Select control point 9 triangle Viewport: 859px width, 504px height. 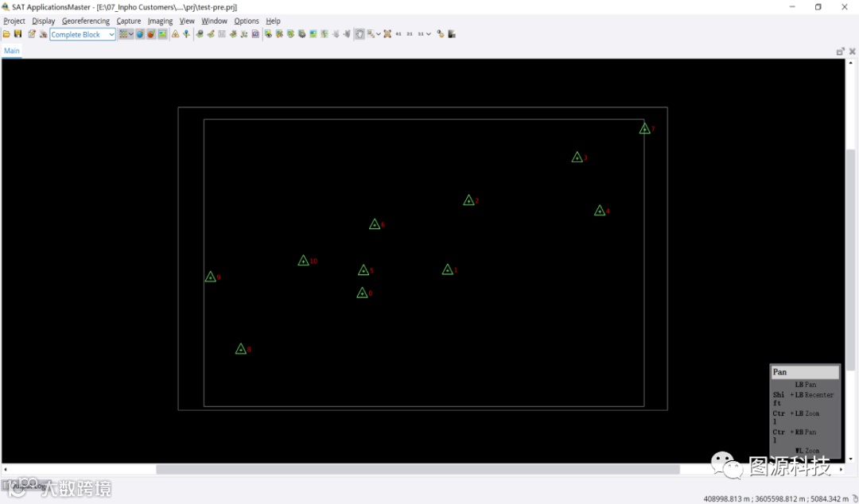tap(210, 277)
